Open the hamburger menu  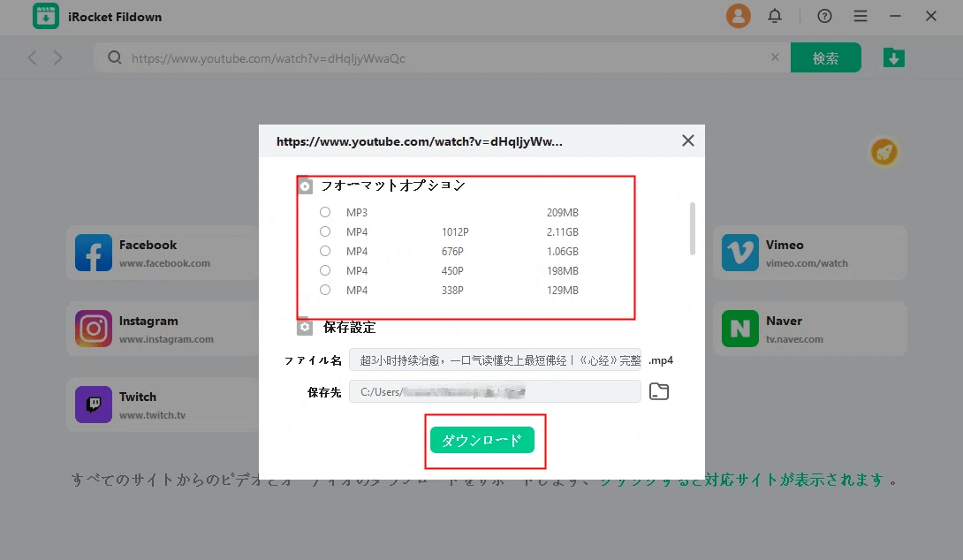(x=861, y=16)
